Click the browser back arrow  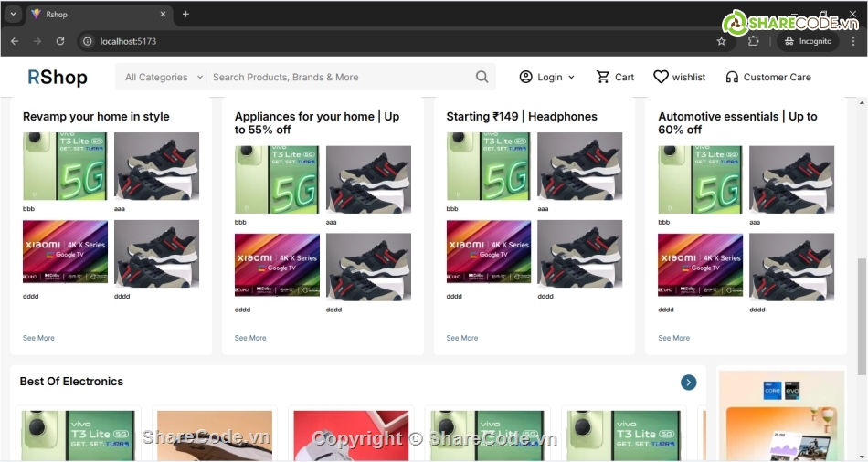click(15, 41)
